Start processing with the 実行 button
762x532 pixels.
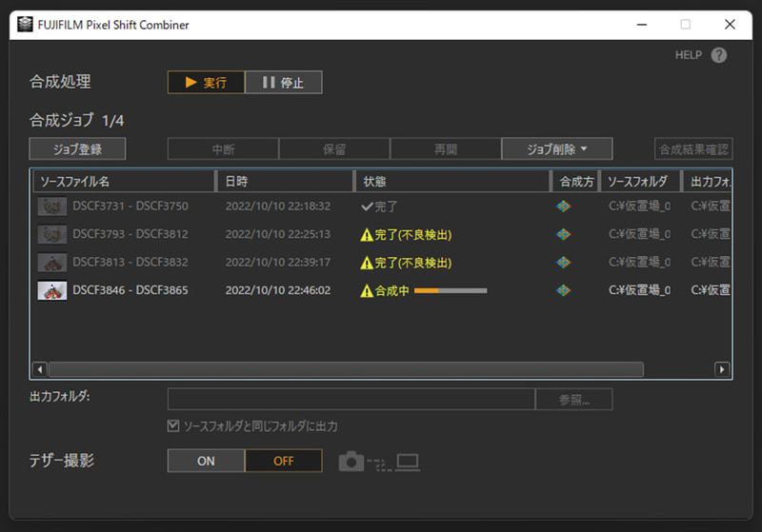coord(206,83)
